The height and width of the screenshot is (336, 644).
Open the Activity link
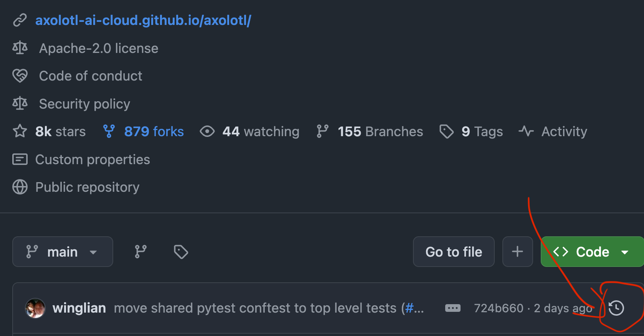coord(564,132)
